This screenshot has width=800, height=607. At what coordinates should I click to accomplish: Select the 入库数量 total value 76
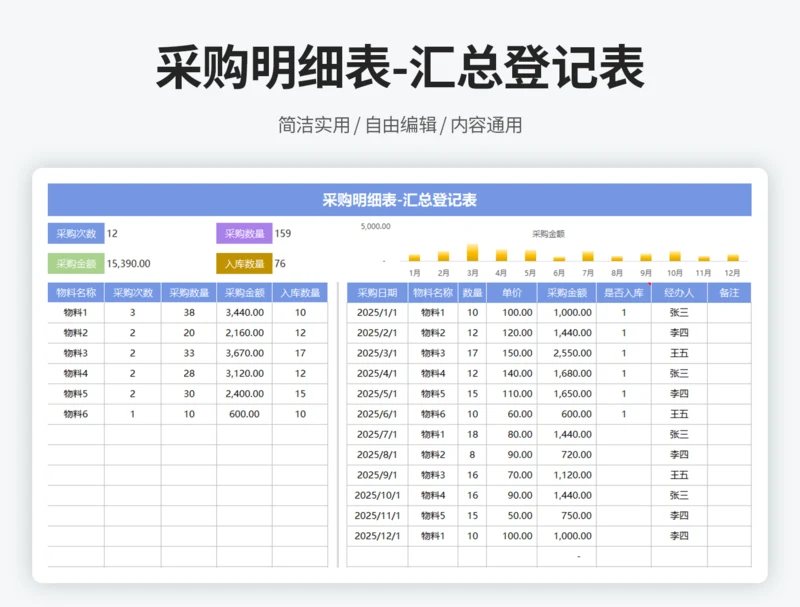coord(280,264)
